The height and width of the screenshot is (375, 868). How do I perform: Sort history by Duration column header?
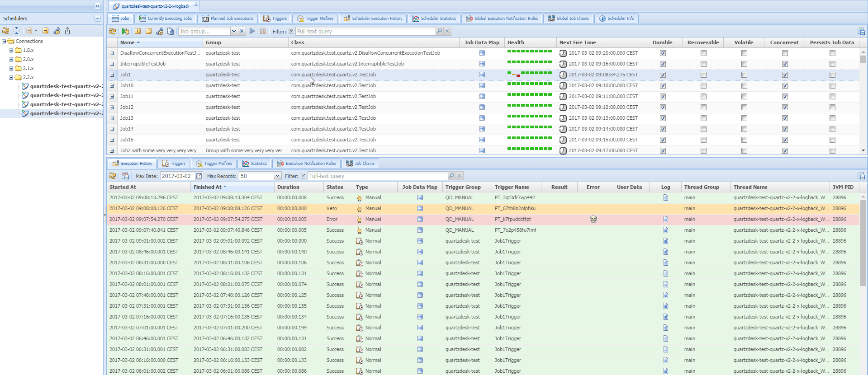(x=299, y=187)
